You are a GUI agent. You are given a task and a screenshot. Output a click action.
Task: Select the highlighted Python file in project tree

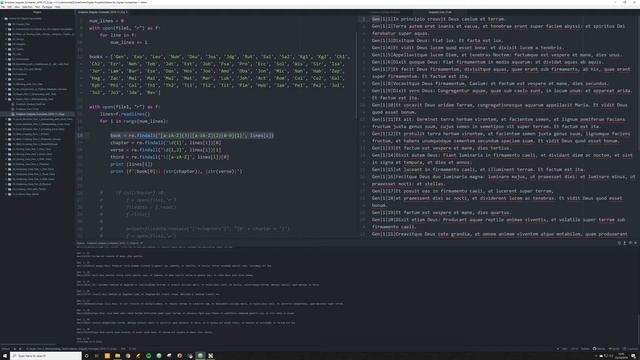(x=39, y=114)
